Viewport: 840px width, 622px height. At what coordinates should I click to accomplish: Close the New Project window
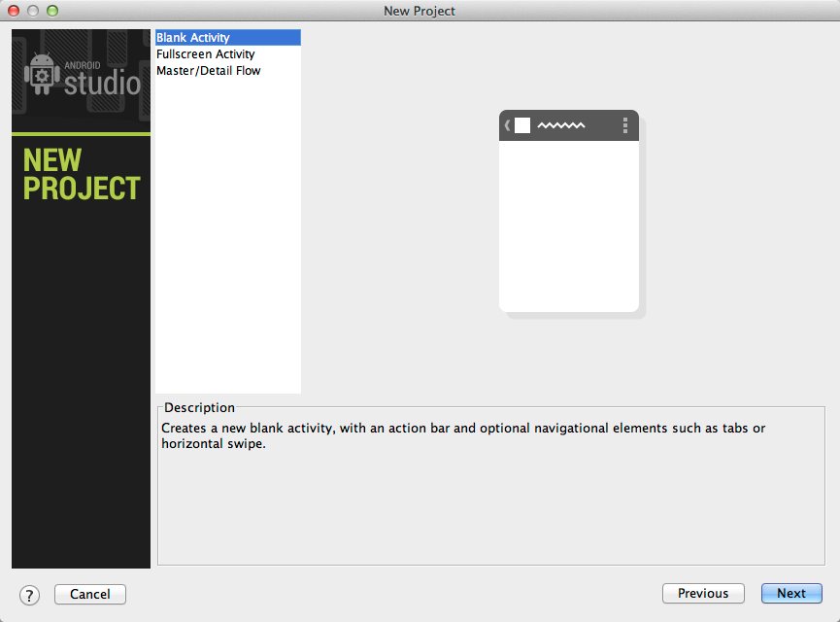point(14,11)
